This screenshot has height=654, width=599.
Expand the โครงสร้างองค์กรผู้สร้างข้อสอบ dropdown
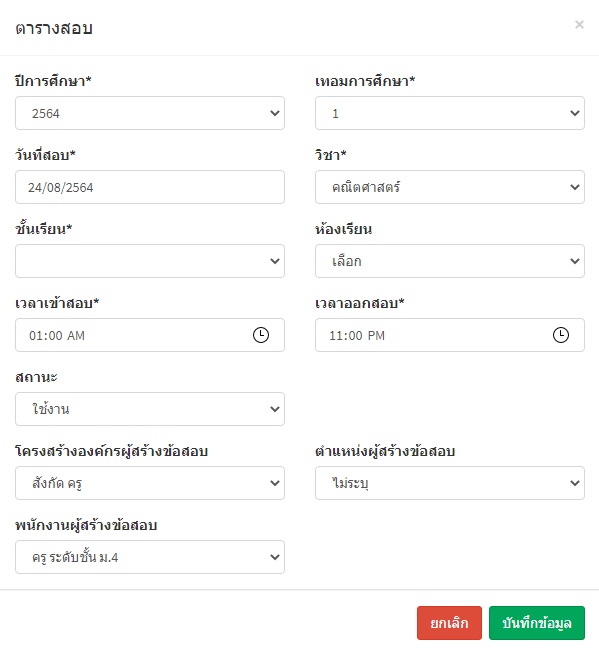(150, 483)
